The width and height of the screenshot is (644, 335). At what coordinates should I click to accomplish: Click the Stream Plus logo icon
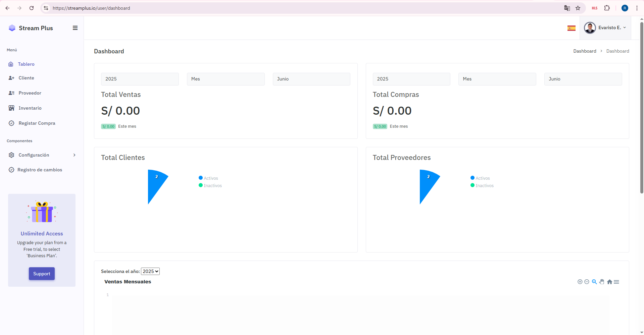coord(12,28)
